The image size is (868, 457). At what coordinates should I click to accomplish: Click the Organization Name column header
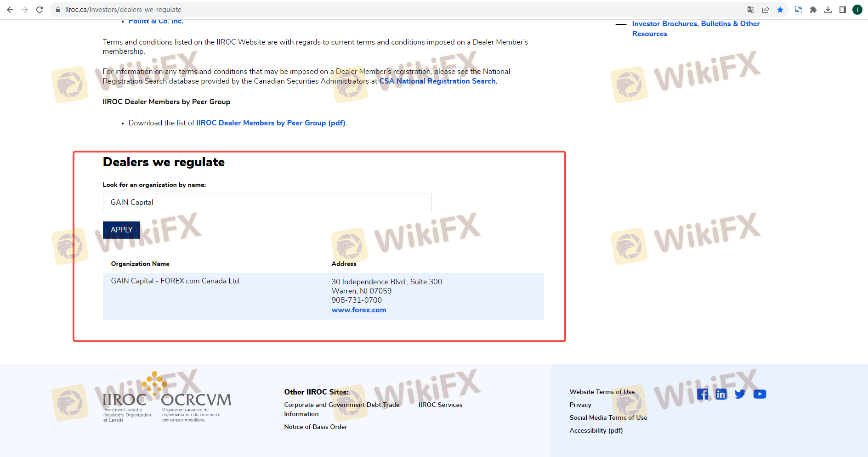click(140, 264)
